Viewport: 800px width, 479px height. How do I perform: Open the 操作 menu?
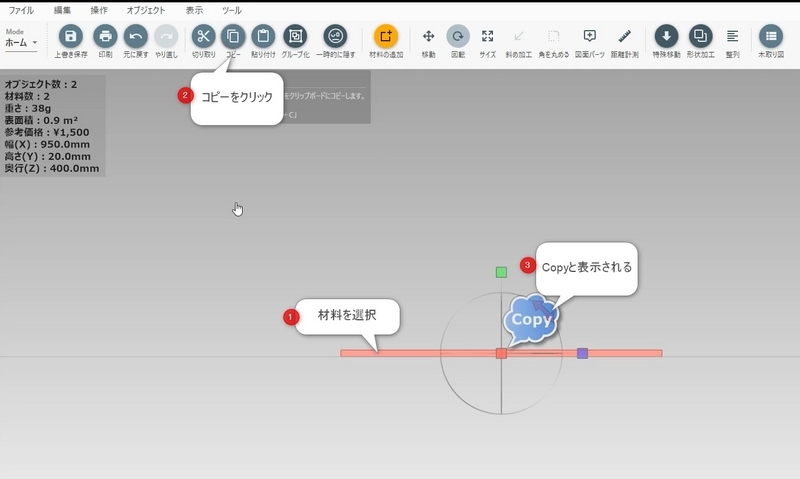click(99, 10)
